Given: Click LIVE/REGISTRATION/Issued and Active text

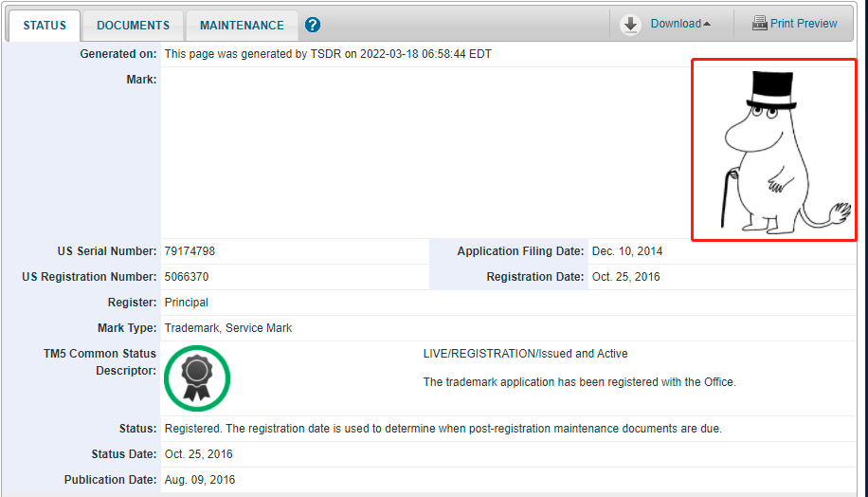Looking at the screenshot, I should [x=525, y=354].
